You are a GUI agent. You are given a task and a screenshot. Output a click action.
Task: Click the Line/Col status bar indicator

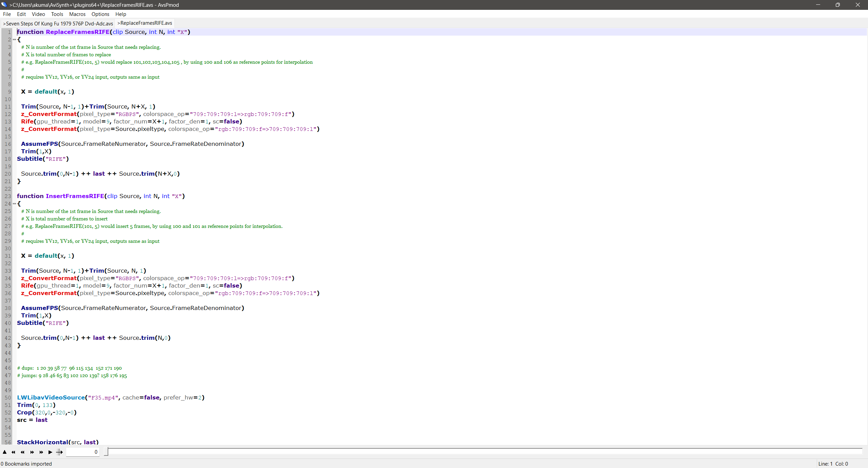pos(833,464)
